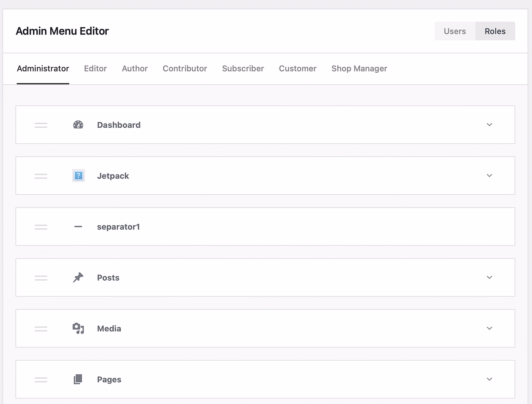Expand the Dashboard menu item settings
The height and width of the screenshot is (404, 532).
point(489,125)
